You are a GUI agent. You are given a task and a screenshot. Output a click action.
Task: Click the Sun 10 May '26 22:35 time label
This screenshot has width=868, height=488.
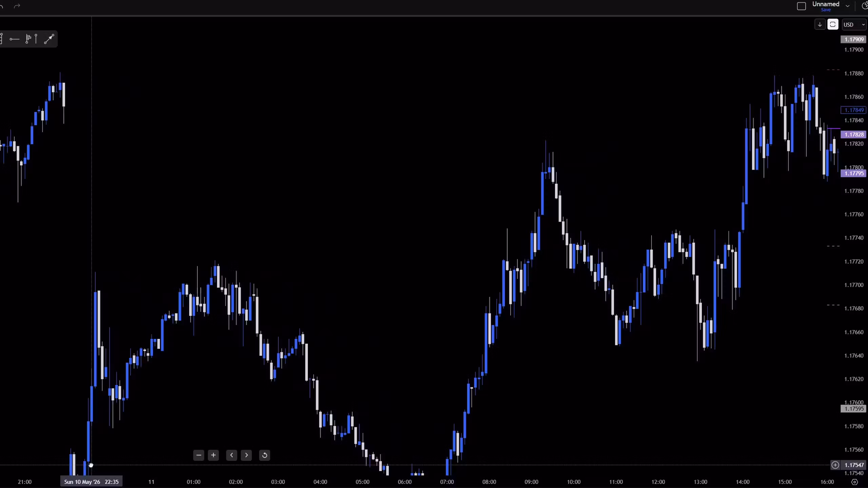[91, 482]
